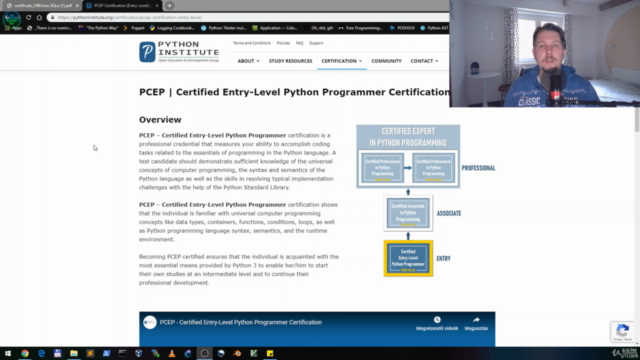Go to the browser home page icon
This screenshot has width=640, height=360.
tap(39, 18)
